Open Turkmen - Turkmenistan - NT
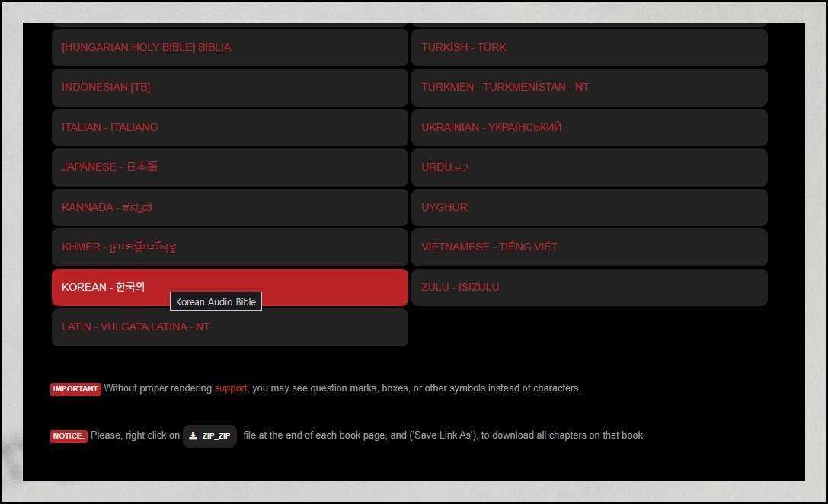The height and width of the screenshot is (504, 828). 590,87
